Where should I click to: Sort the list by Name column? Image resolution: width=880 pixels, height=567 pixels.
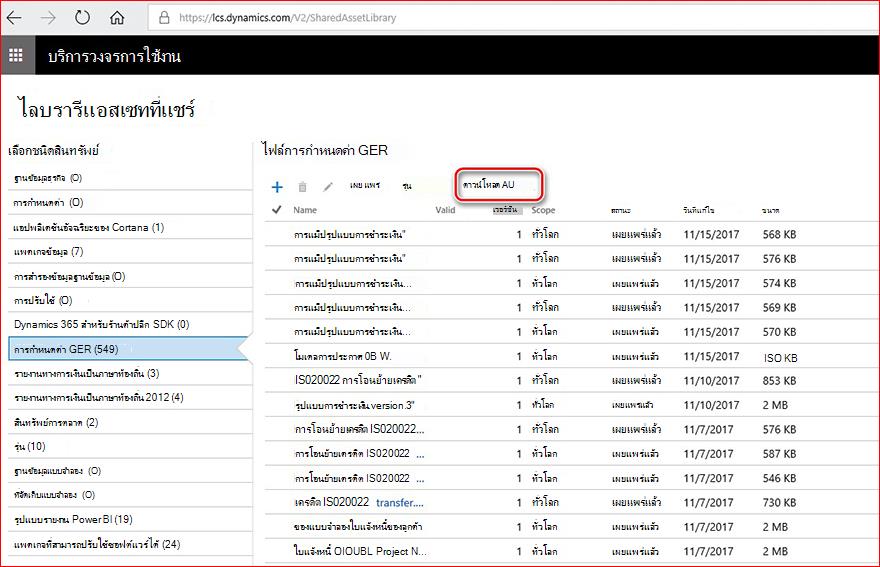[305, 210]
